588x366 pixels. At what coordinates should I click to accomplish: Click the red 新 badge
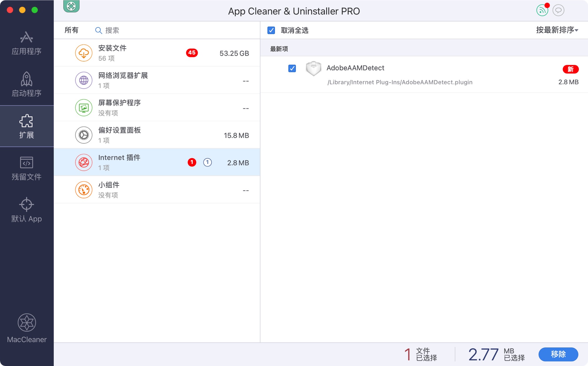pos(571,69)
